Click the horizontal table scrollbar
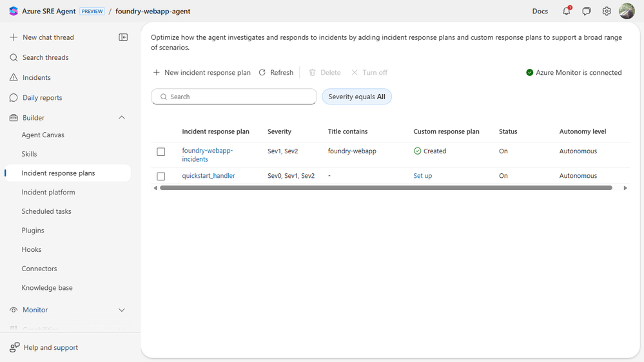644x362 pixels. pyautogui.click(x=385, y=188)
